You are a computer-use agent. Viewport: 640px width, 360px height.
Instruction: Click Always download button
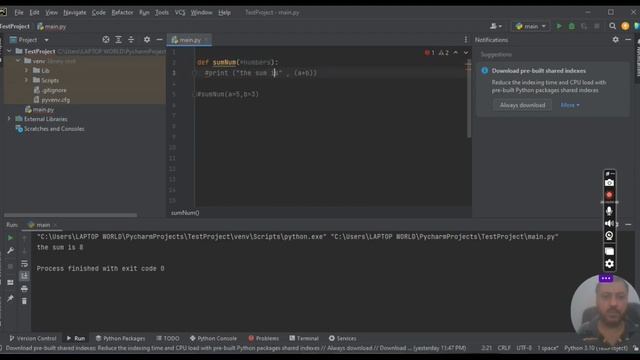(522, 105)
